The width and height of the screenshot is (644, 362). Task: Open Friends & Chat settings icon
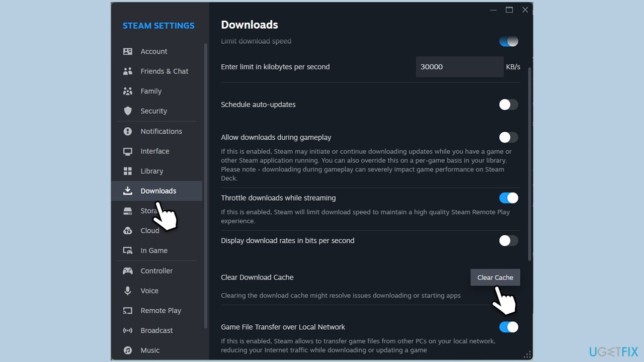pyautogui.click(x=128, y=71)
